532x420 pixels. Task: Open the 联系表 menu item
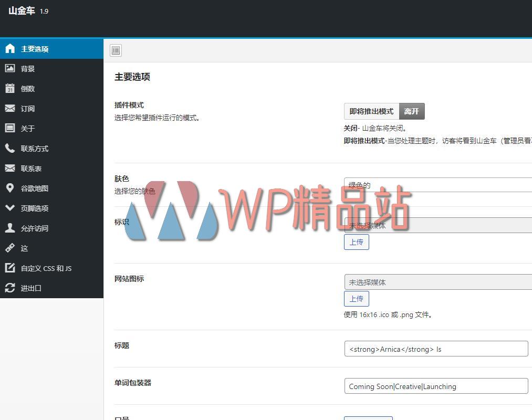(31, 169)
